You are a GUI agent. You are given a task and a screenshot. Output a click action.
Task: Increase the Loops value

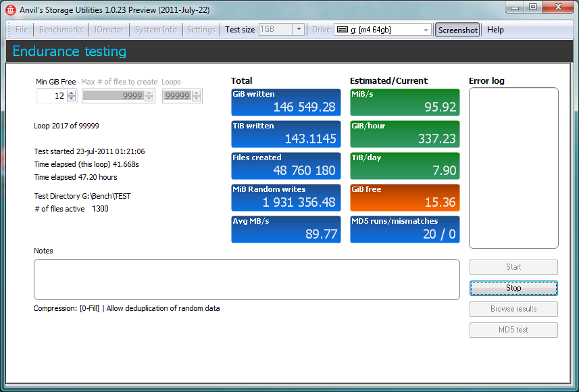coord(197,93)
